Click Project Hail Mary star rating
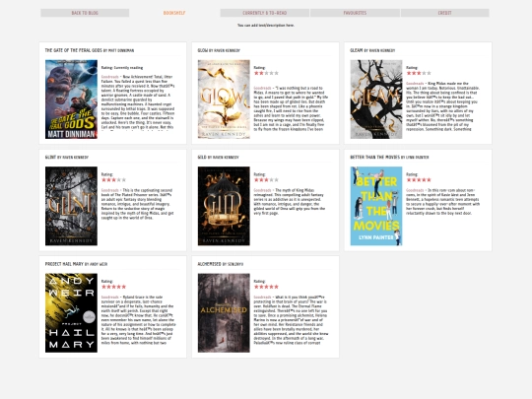 click(113, 287)
